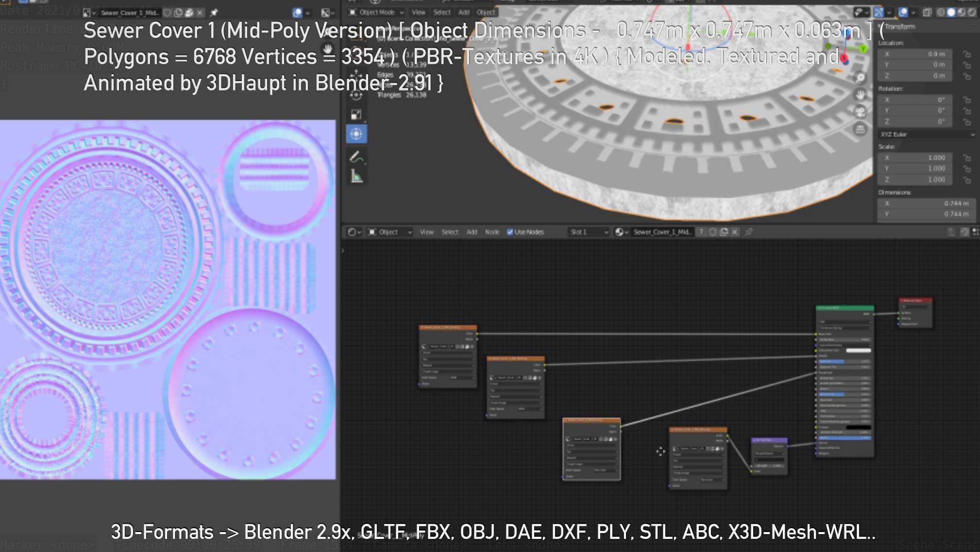Toggle viewport gizmo visibility button
The width and height of the screenshot is (980, 552).
[x=879, y=13]
